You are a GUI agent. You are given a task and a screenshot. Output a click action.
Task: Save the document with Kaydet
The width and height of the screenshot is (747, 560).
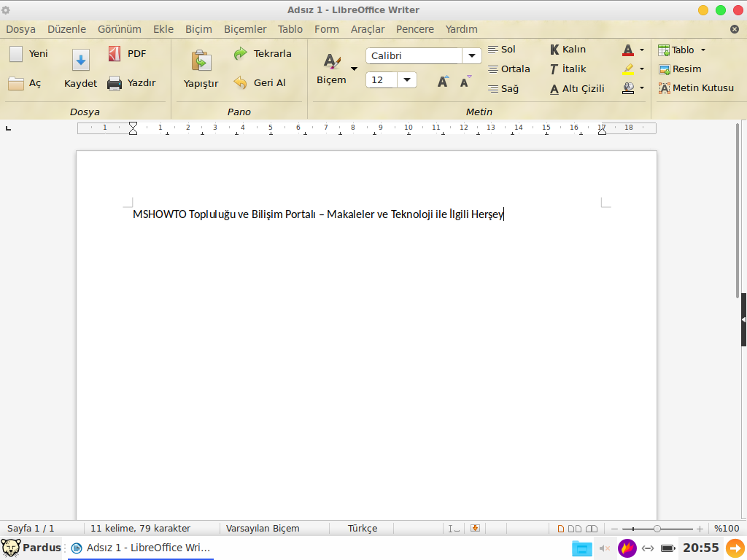(80, 69)
